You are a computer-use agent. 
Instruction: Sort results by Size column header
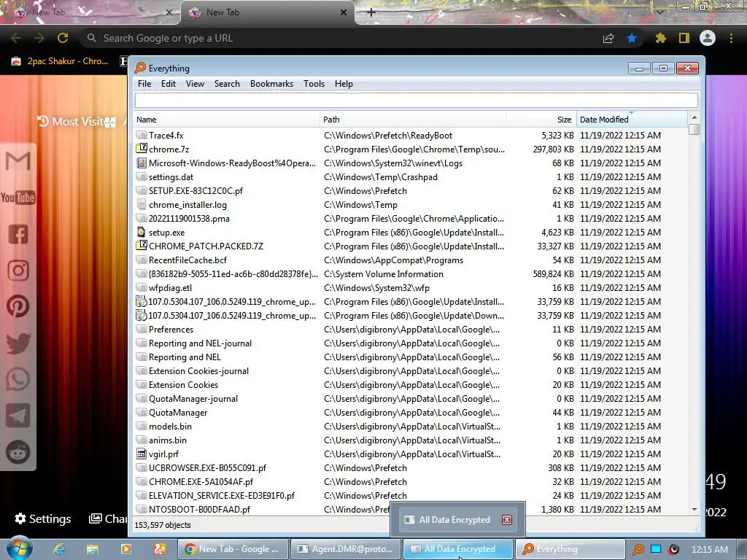541,120
